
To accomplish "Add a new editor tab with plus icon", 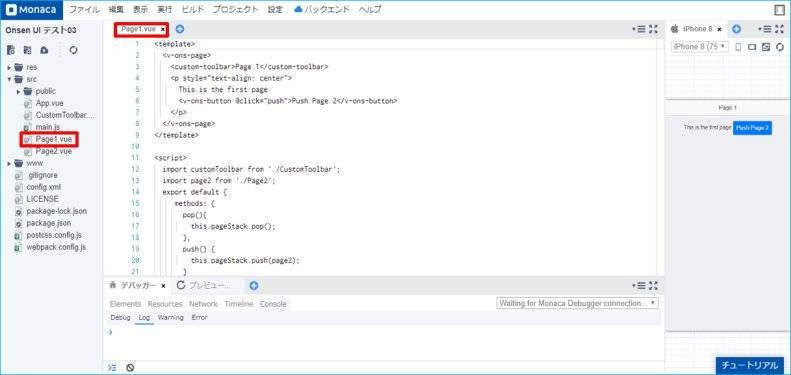I will (x=180, y=29).
